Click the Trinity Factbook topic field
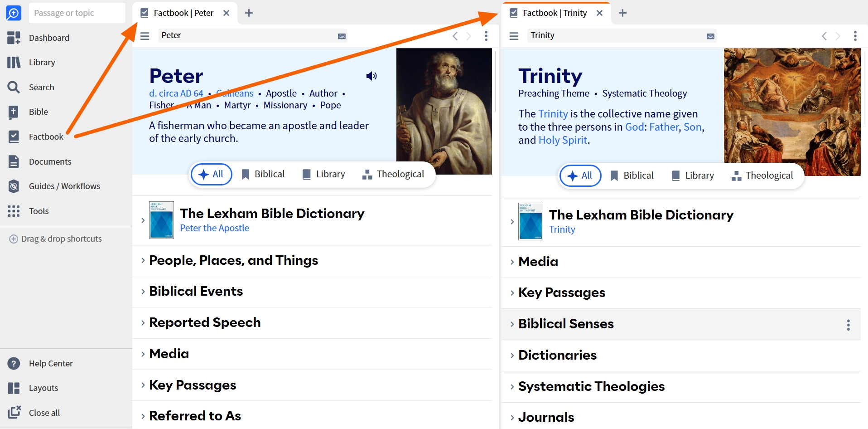Viewport: 868px width, 429px height. point(622,36)
